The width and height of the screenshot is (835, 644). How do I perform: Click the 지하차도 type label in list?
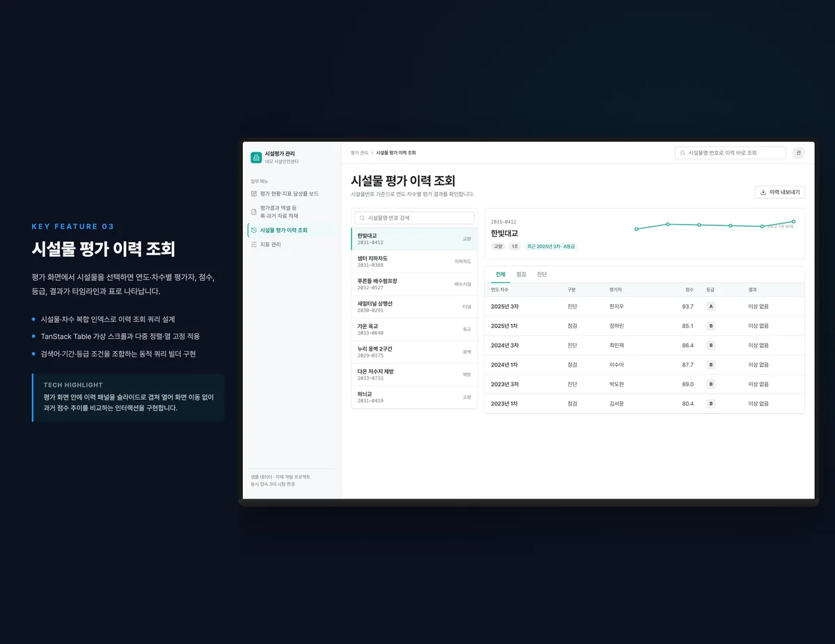click(x=463, y=261)
